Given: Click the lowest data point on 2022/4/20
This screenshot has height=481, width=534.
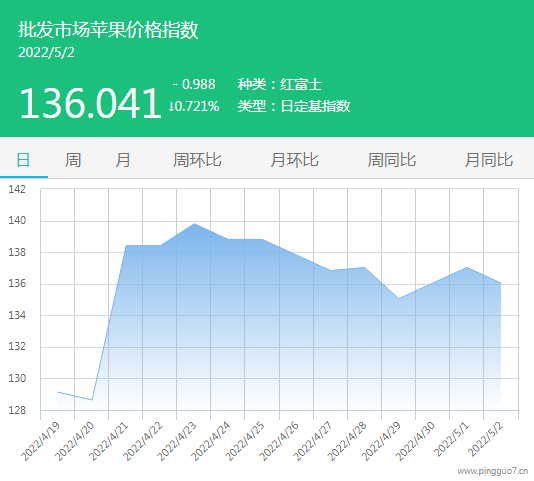Looking at the screenshot, I should click(92, 400).
